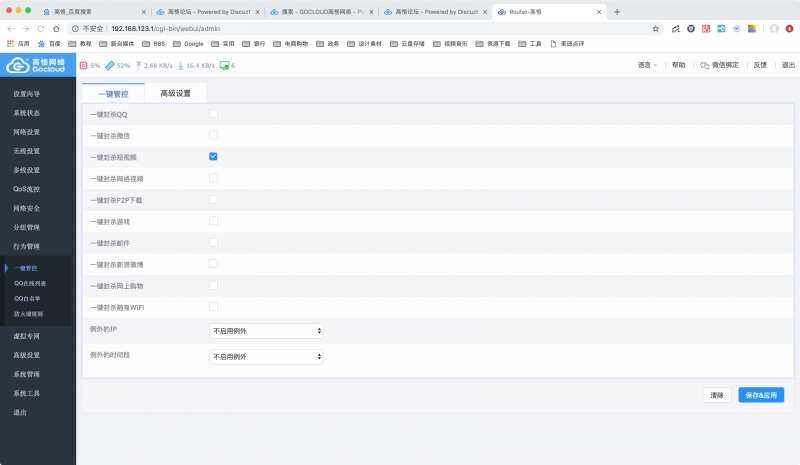Open 防火墙规则 in the sidebar
Viewport: 800px width, 465px height.
point(29,314)
